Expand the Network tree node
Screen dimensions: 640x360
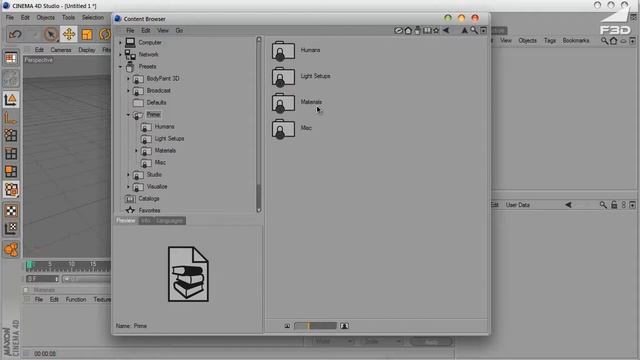pyautogui.click(x=120, y=54)
